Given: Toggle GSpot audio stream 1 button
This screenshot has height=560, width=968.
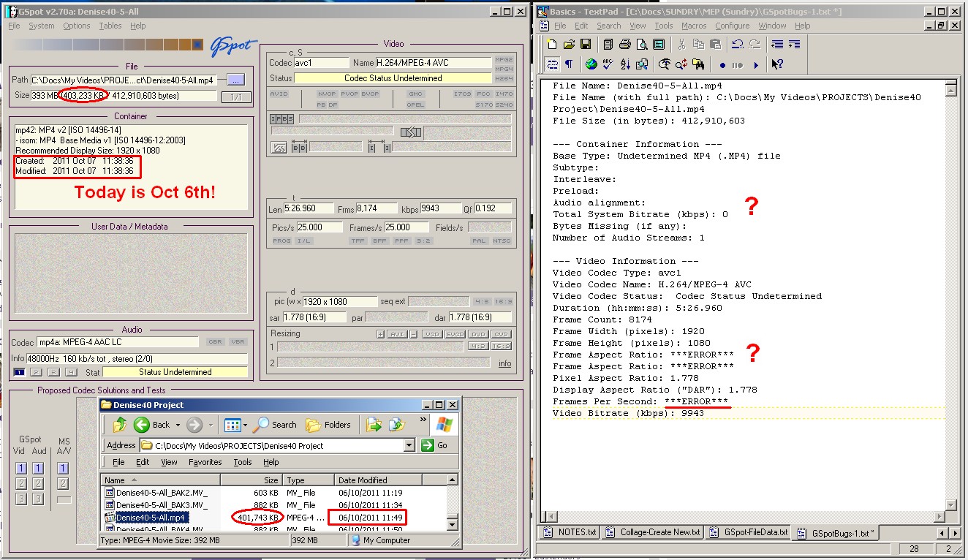Looking at the screenshot, I should (20, 372).
